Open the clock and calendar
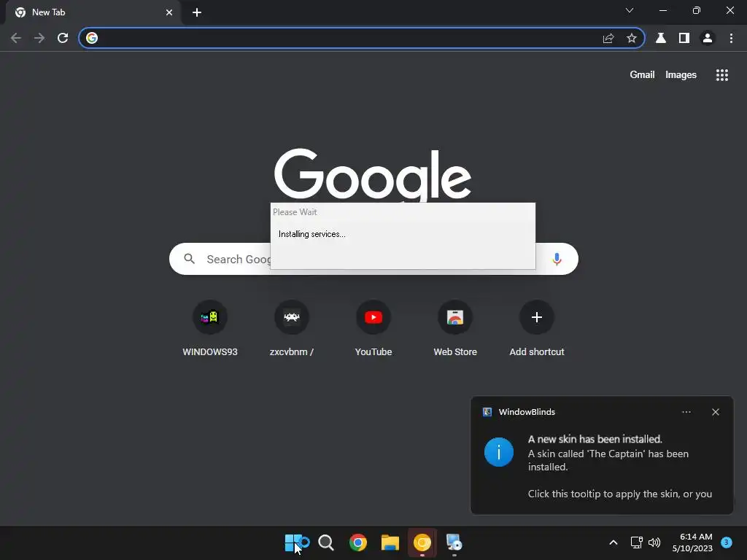 click(693, 542)
